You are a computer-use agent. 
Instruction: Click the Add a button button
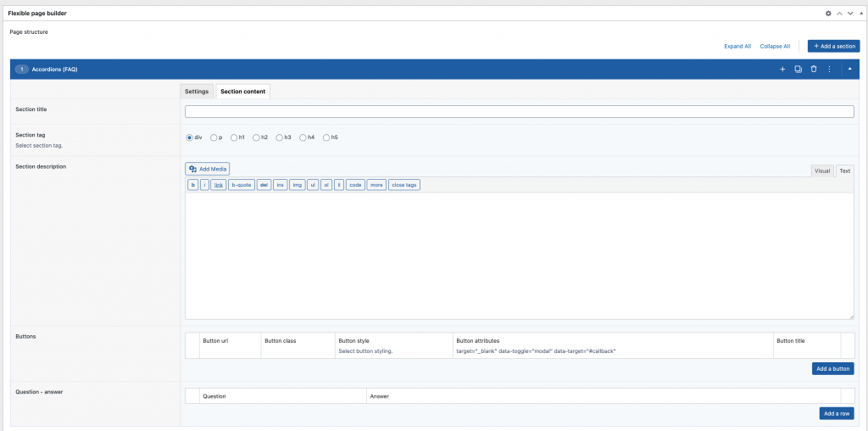833,368
